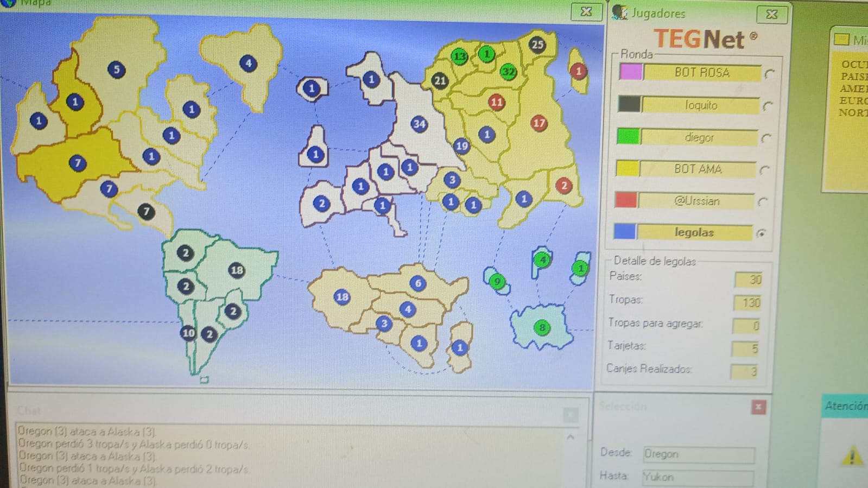This screenshot has height=488, width=868.
Task: Close the Selección panel with red X
Action: [x=758, y=407]
